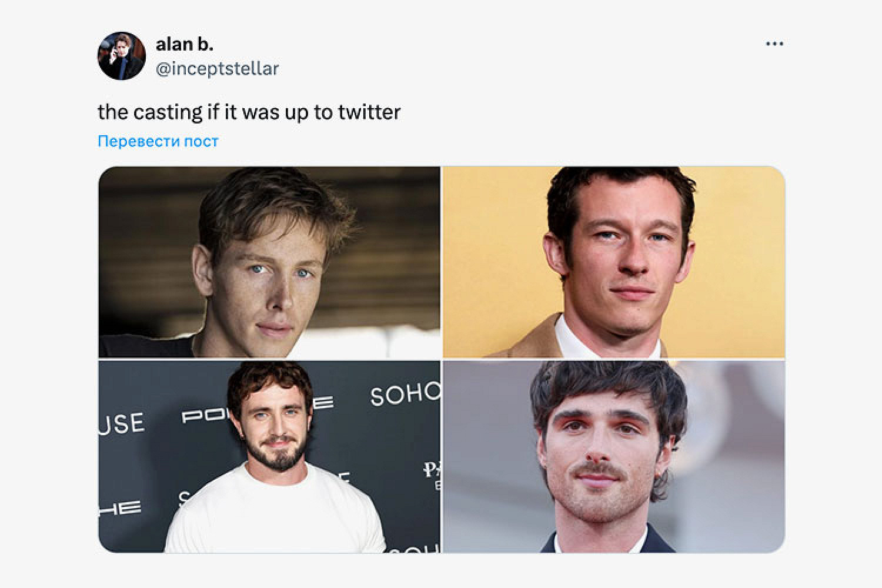Viewport: 882px width, 588px height.
Task: Click the word twitter in the tweet text
Action: pos(369,112)
